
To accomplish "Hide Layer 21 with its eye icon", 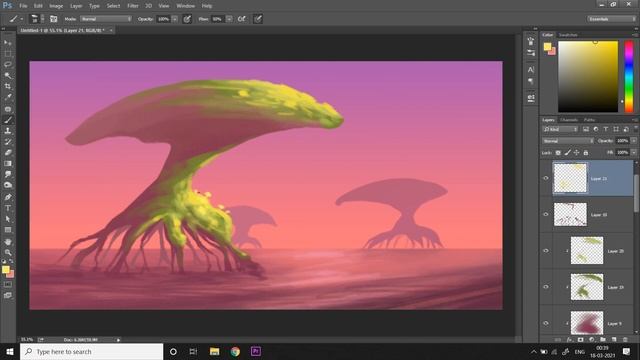I will (546, 178).
